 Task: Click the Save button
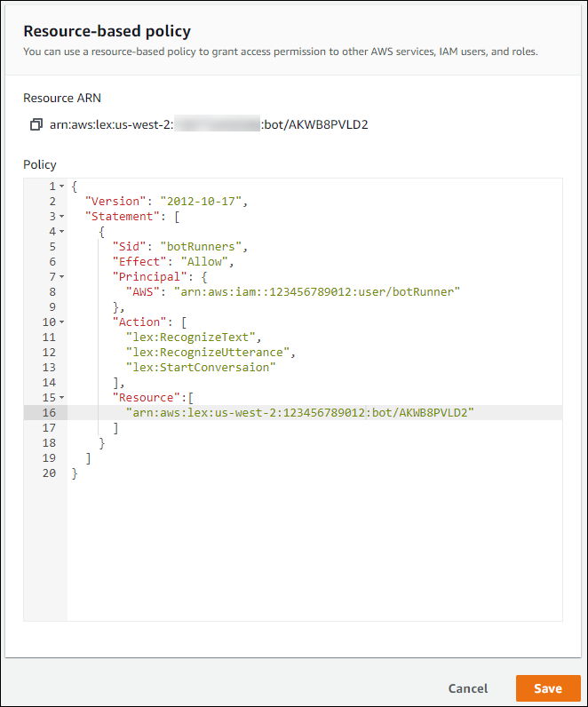tap(547, 688)
